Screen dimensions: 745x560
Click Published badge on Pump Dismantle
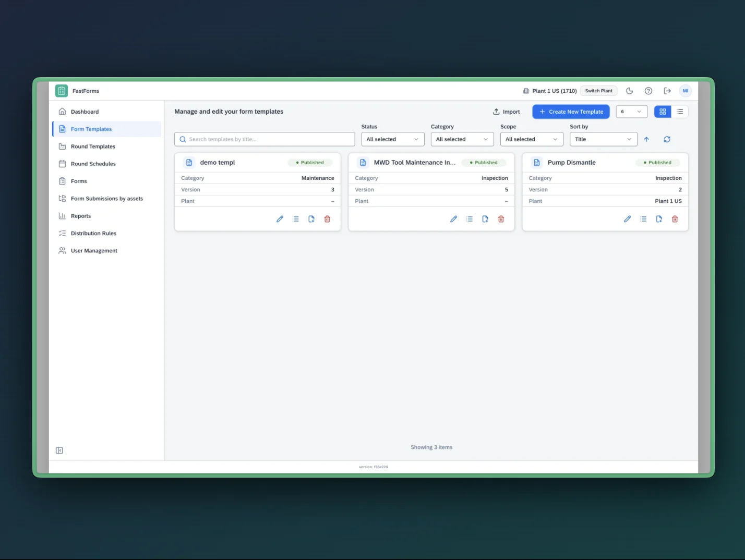coord(657,163)
